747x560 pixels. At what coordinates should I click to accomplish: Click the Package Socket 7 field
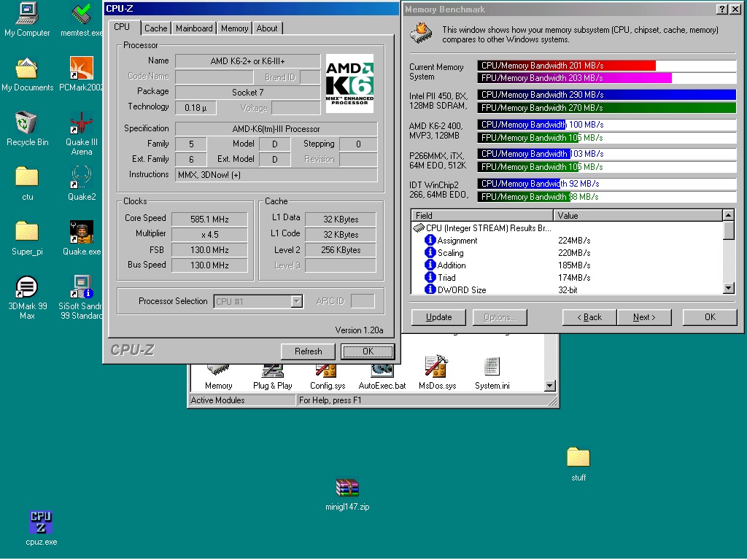coord(248,93)
